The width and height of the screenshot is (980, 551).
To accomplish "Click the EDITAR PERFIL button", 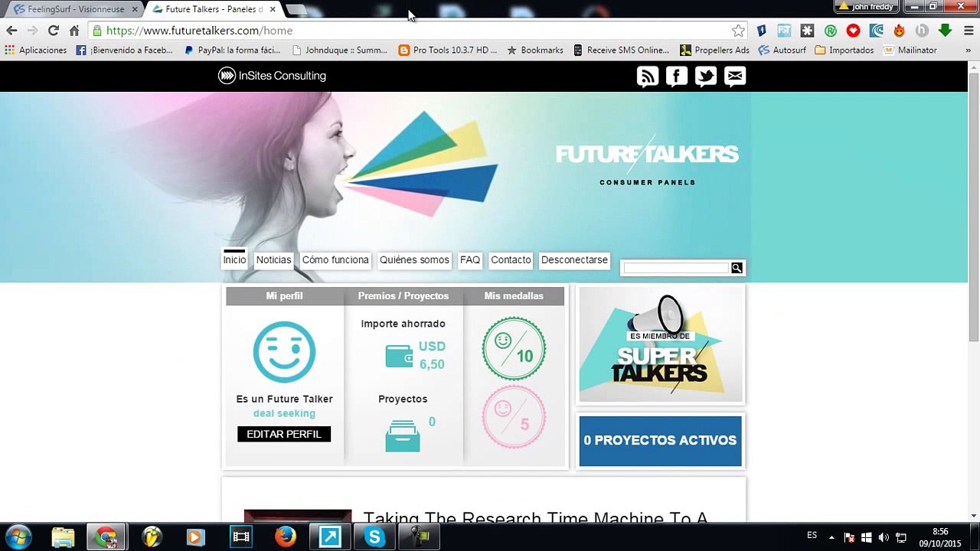I will [x=284, y=434].
